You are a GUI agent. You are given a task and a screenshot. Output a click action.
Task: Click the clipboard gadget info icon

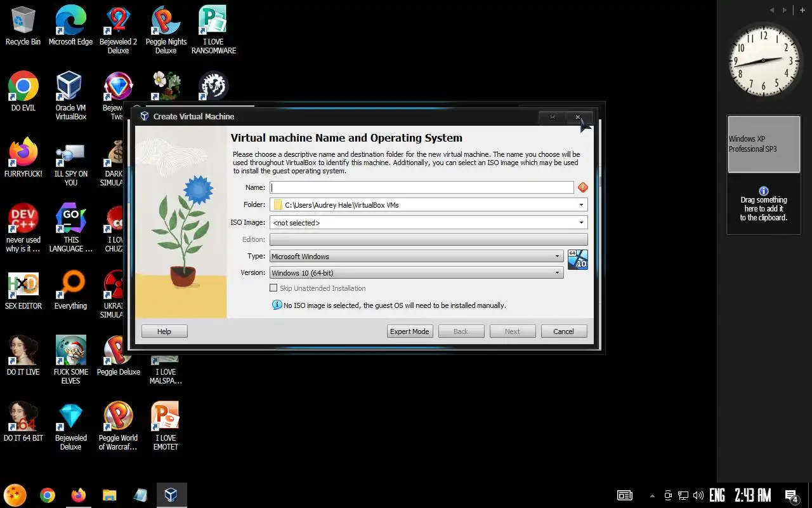[x=764, y=190]
